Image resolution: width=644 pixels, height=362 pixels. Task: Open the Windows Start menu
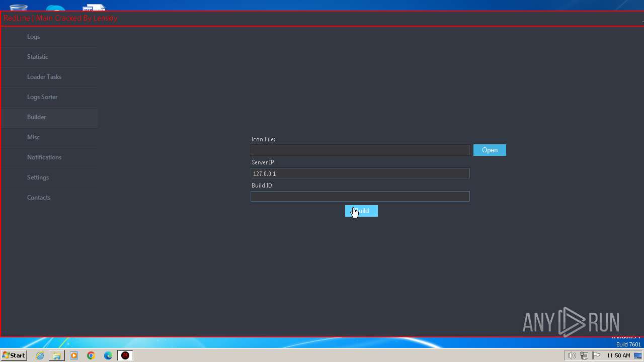click(x=14, y=355)
